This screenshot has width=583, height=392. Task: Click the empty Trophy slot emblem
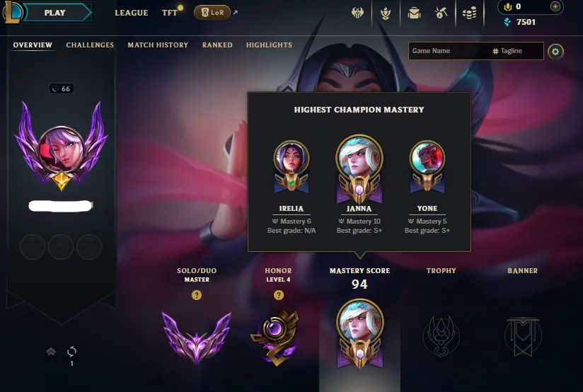click(441, 336)
